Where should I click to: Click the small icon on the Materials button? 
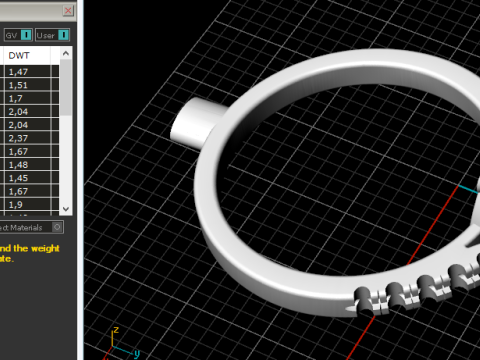(57, 227)
